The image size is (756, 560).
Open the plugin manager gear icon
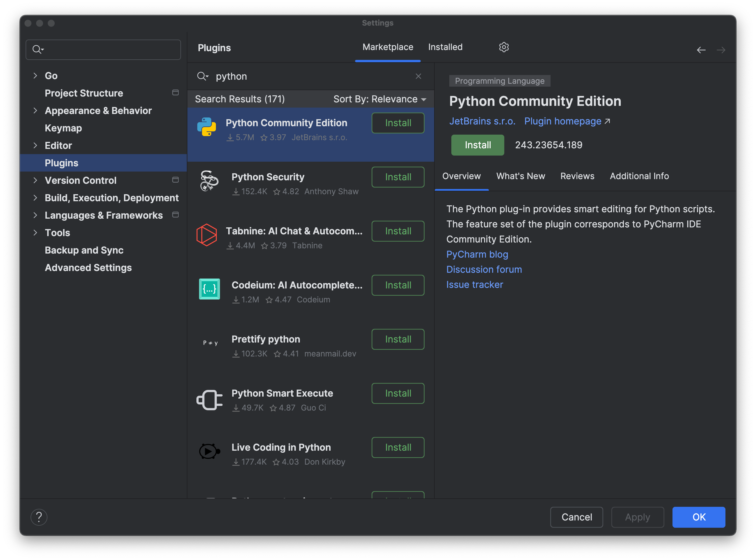click(504, 47)
